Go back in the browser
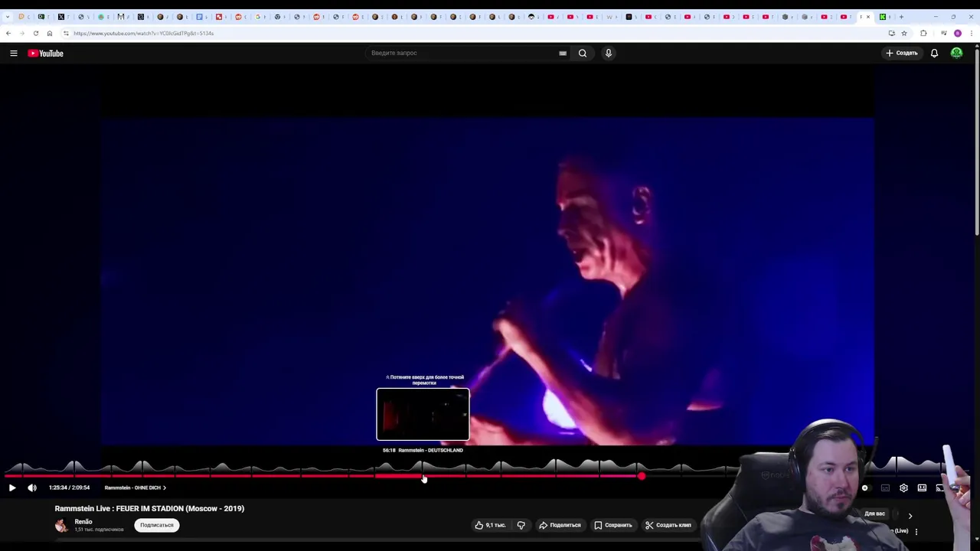This screenshot has width=980, height=551. [x=8, y=33]
